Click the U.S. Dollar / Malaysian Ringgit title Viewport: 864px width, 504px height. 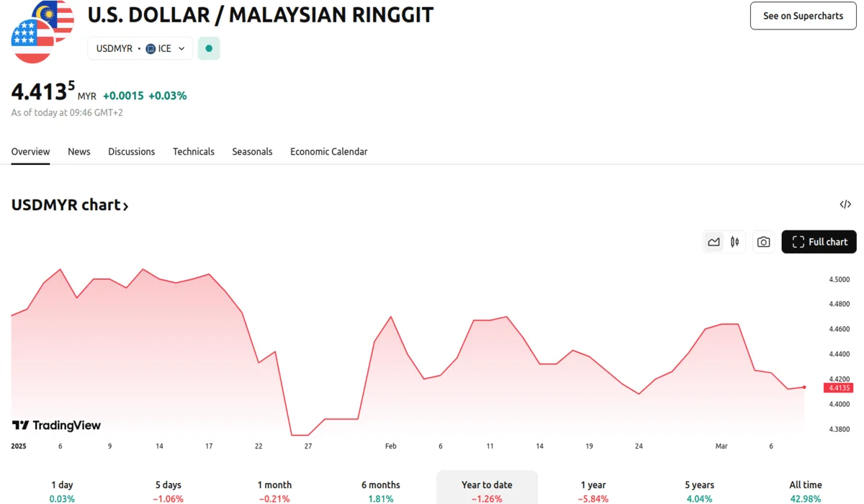[261, 14]
